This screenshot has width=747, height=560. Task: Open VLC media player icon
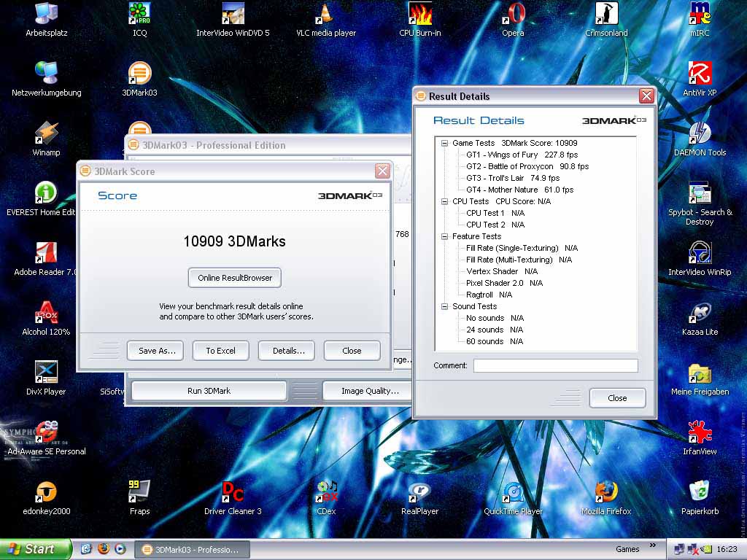point(326,19)
